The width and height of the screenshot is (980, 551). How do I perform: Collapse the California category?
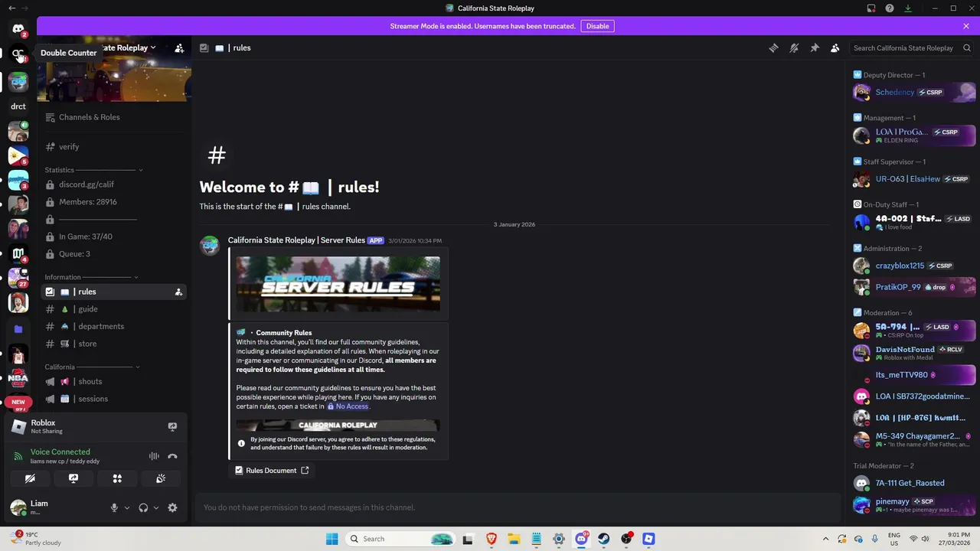tap(93, 367)
